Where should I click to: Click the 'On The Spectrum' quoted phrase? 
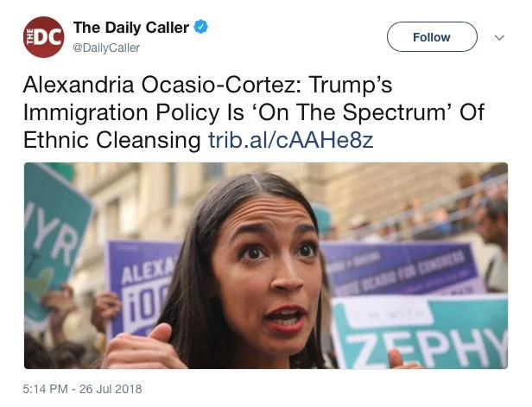pyautogui.click(x=353, y=112)
